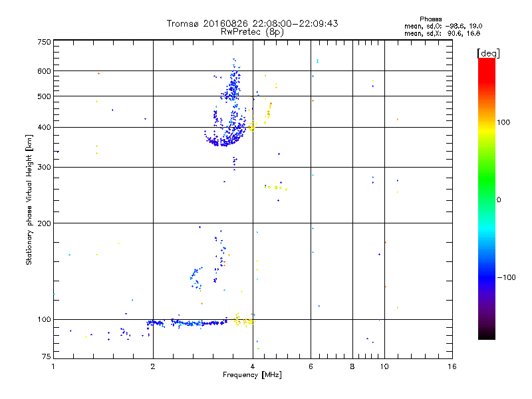Screen dimensions: 532x399
Task: Click the x-axis tick label '4'
Action: click(x=253, y=366)
